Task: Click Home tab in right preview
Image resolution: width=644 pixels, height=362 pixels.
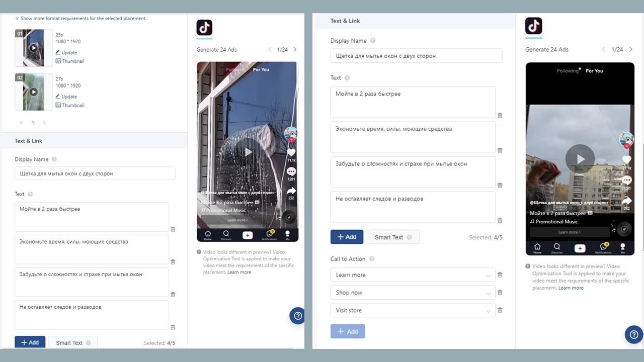Action: point(537,248)
